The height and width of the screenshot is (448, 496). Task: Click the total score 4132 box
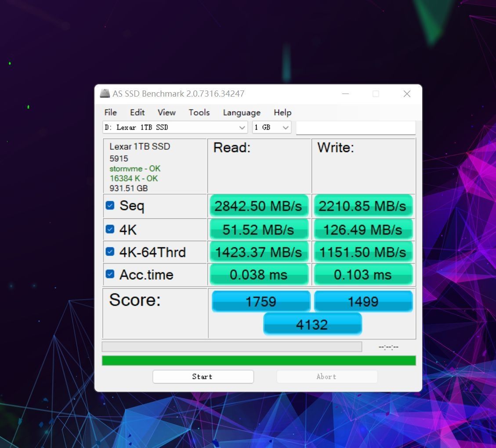pyautogui.click(x=312, y=324)
